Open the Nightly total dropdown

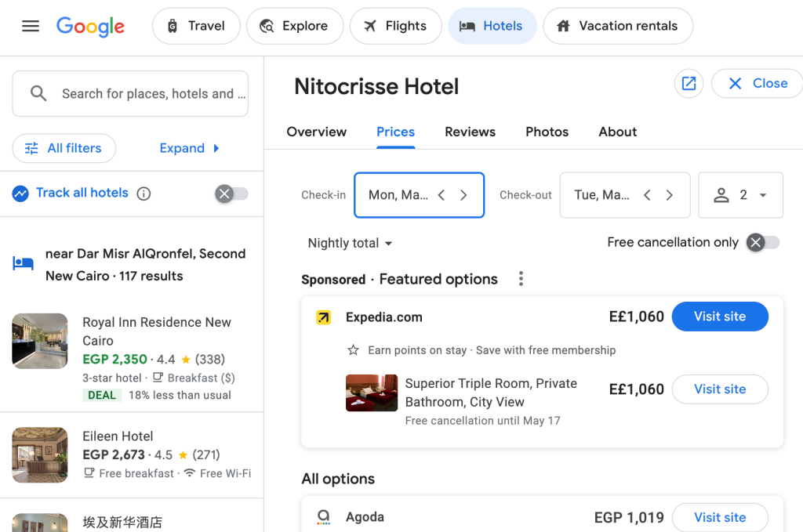tap(350, 243)
